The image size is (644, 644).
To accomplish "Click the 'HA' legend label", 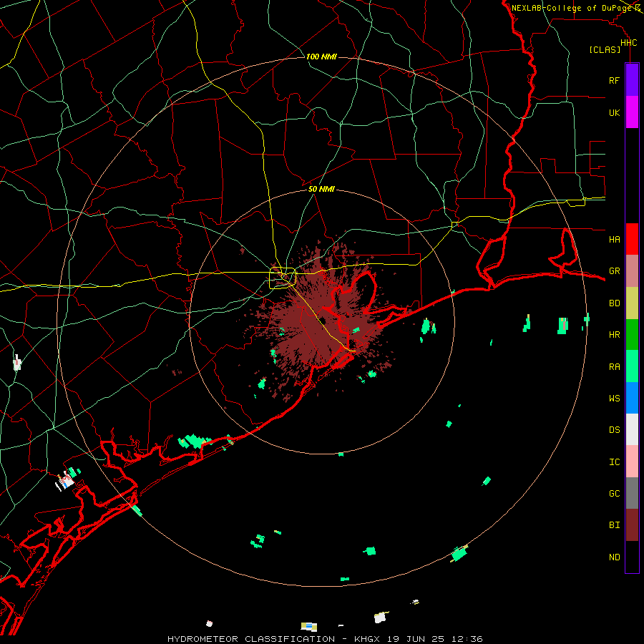I will (x=614, y=239).
